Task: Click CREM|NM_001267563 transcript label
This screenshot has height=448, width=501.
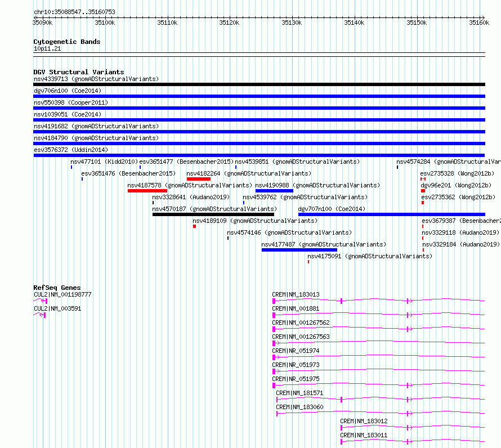Action: pos(301,337)
